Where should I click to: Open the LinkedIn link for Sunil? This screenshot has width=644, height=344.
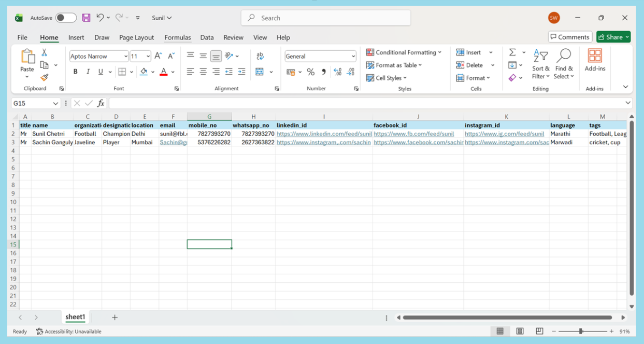click(324, 134)
